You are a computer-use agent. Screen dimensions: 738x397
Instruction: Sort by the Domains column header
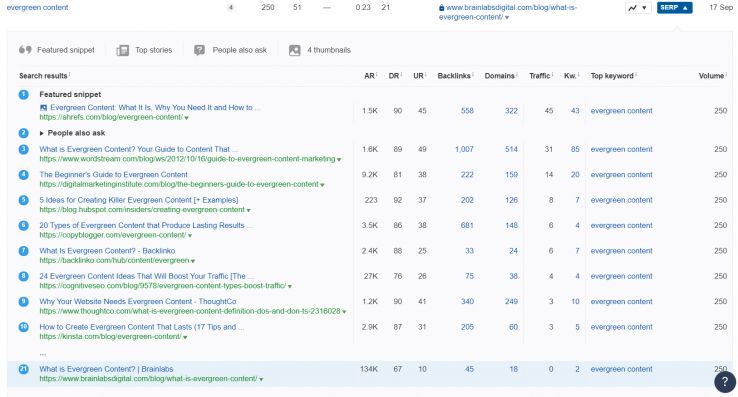click(x=500, y=76)
